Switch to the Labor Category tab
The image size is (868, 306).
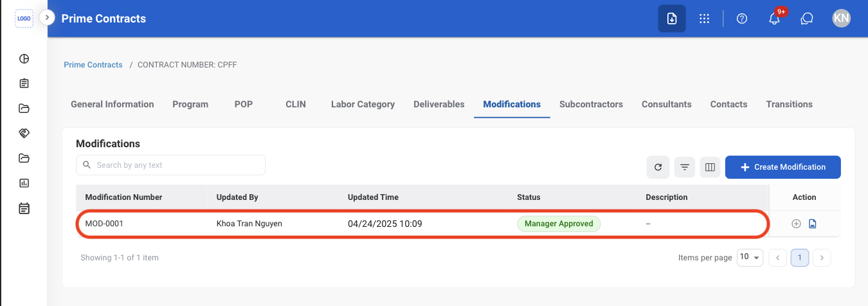point(363,104)
